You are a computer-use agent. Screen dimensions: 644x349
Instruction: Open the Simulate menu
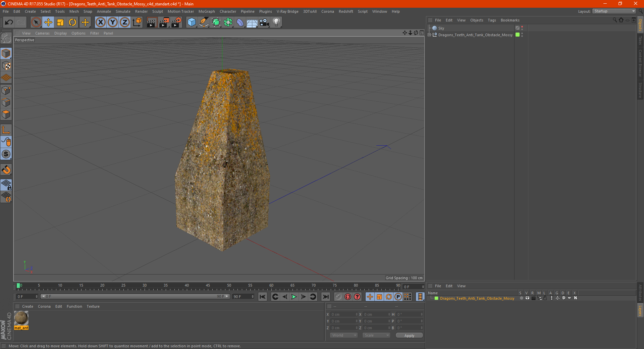point(123,11)
